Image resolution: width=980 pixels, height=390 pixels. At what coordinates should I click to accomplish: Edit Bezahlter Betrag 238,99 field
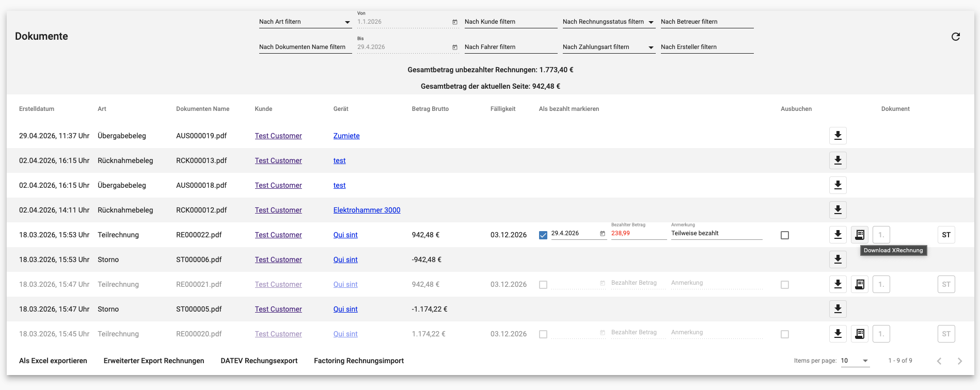pos(639,233)
